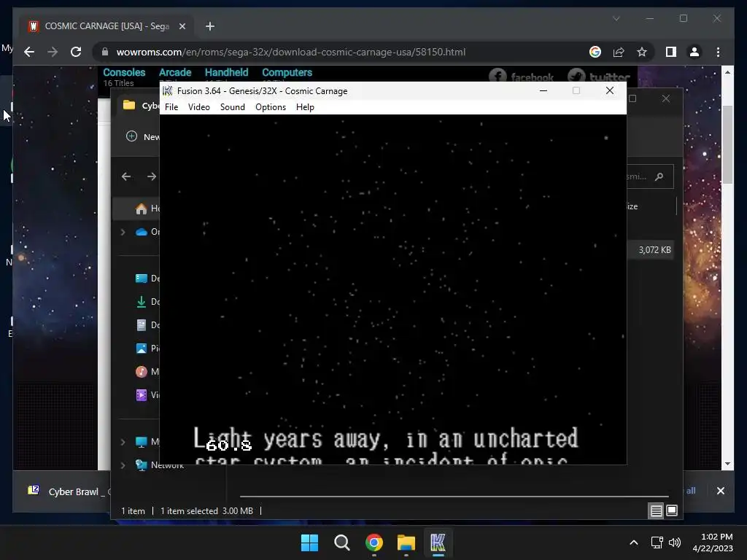Select the COSMIC CARNAGE [USA] tab

click(x=107, y=26)
